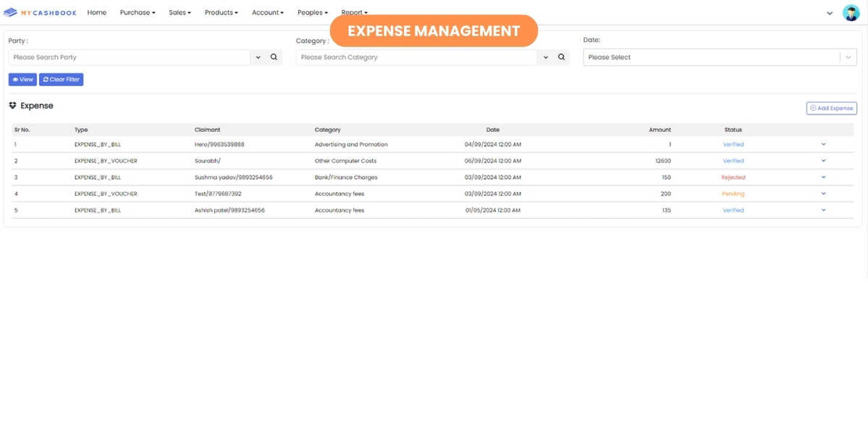
Task: Open the Party search magnifier icon
Action: coord(272,57)
